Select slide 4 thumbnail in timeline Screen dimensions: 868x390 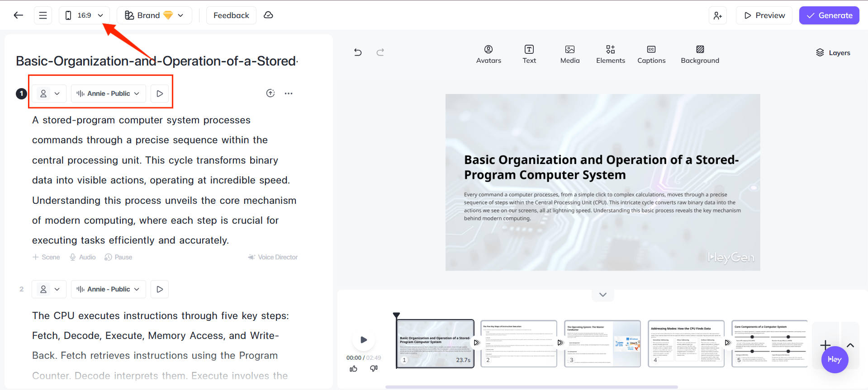[686, 344]
